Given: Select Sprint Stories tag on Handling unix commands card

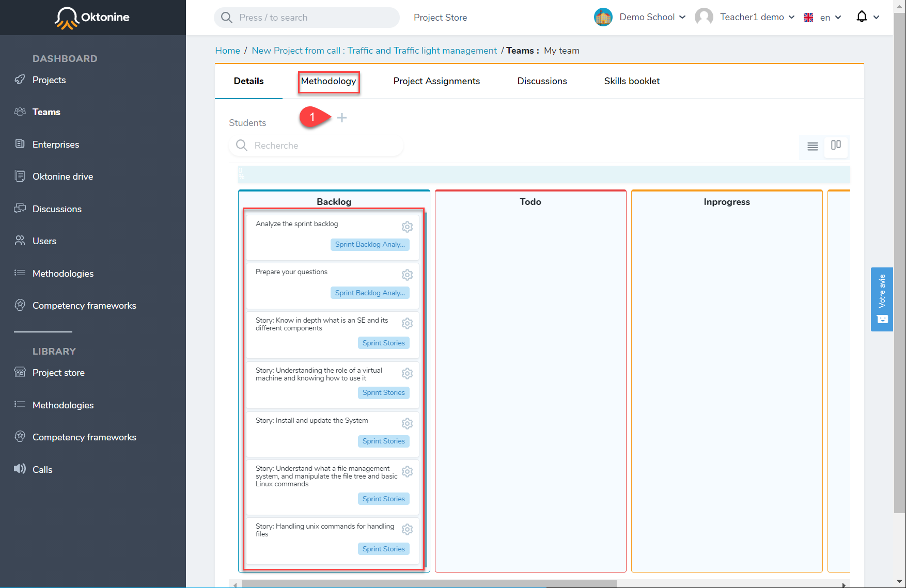Looking at the screenshot, I should pyautogui.click(x=383, y=549).
